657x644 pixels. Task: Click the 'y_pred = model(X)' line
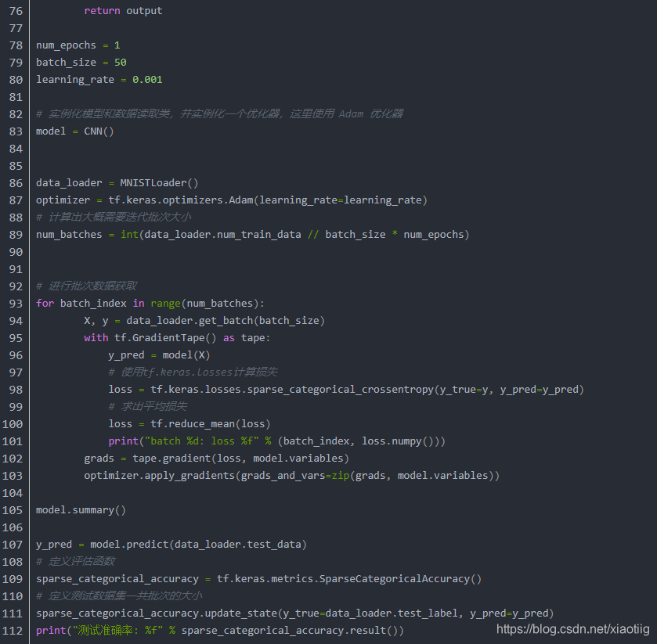coord(159,355)
